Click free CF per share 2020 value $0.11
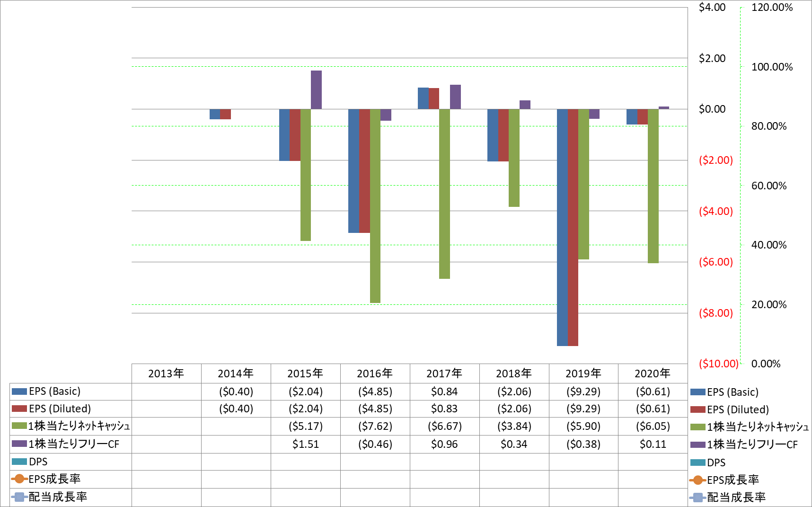The height and width of the screenshot is (507, 812). 653,445
